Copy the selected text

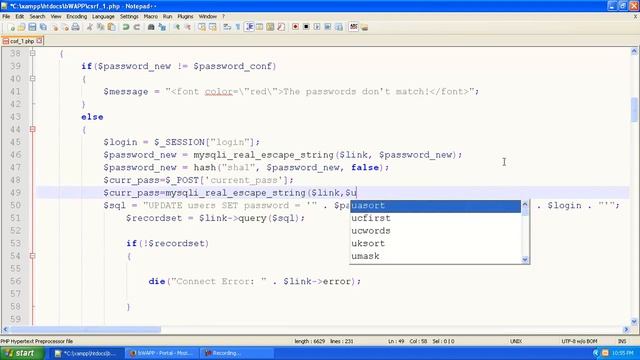100,27
